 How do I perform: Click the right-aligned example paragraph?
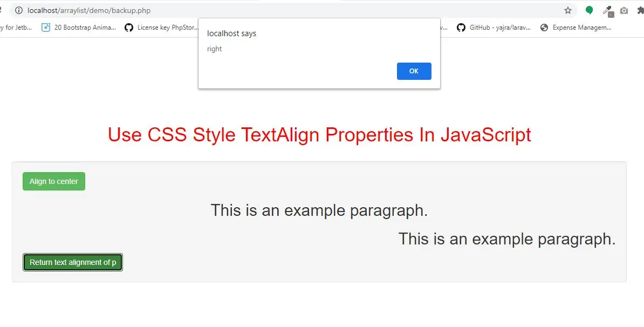click(507, 239)
